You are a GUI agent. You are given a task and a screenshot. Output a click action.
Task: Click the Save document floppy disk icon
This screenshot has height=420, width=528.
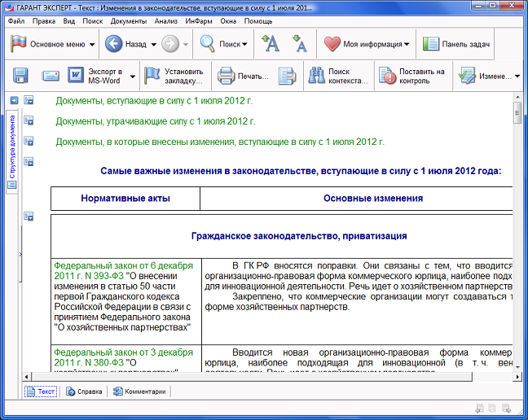point(20,77)
